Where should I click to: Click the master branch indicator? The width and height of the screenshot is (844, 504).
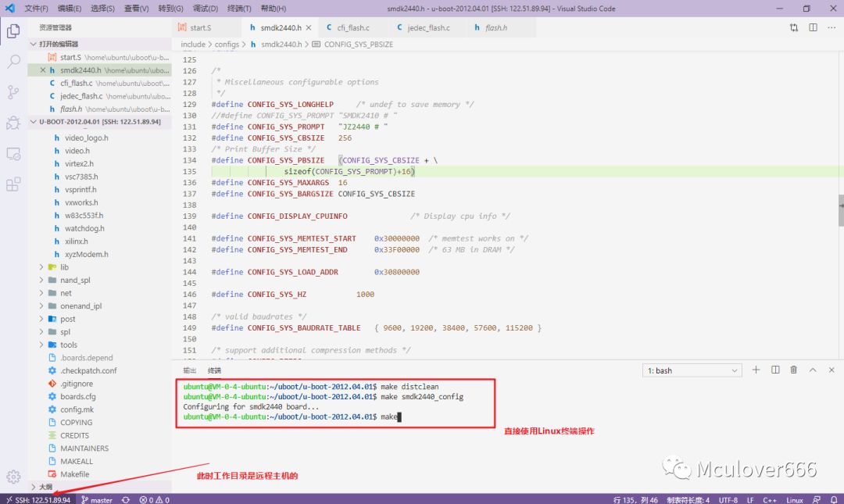[x=96, y=499]
